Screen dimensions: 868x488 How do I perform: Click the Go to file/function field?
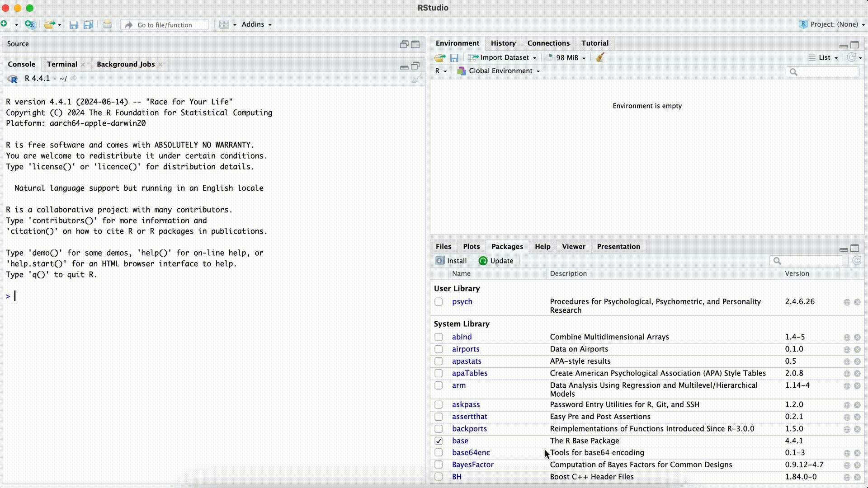point(165,25)
